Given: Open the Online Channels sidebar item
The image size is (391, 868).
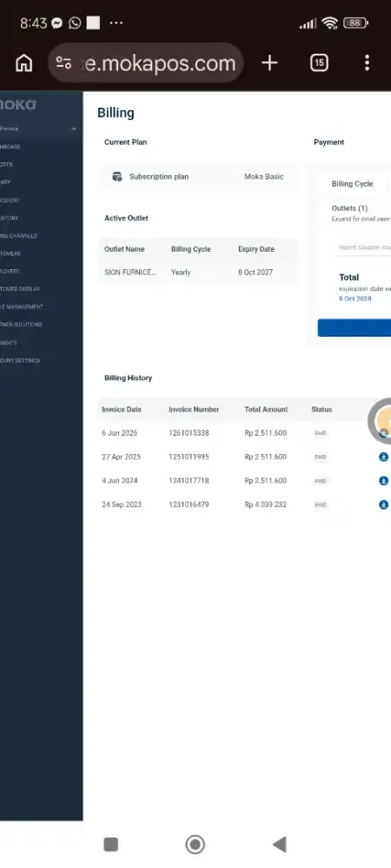Looking at the screenshot, I should point(18,236).
